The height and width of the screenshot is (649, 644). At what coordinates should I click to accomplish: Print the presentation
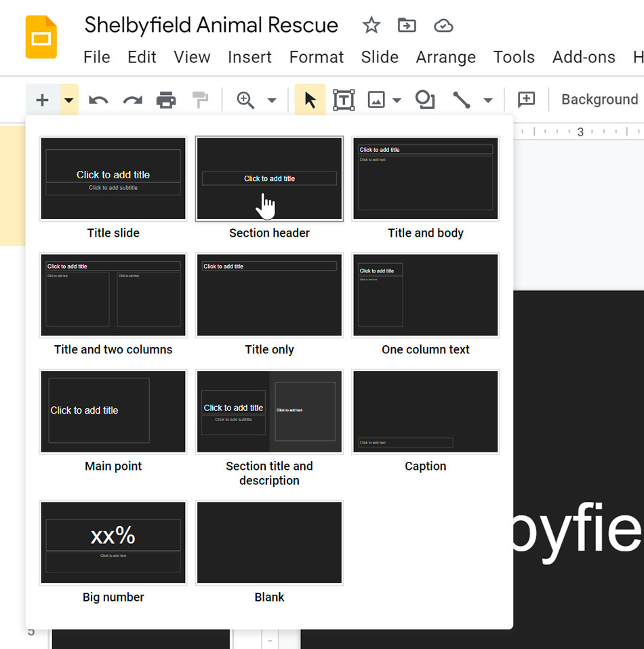167,99
